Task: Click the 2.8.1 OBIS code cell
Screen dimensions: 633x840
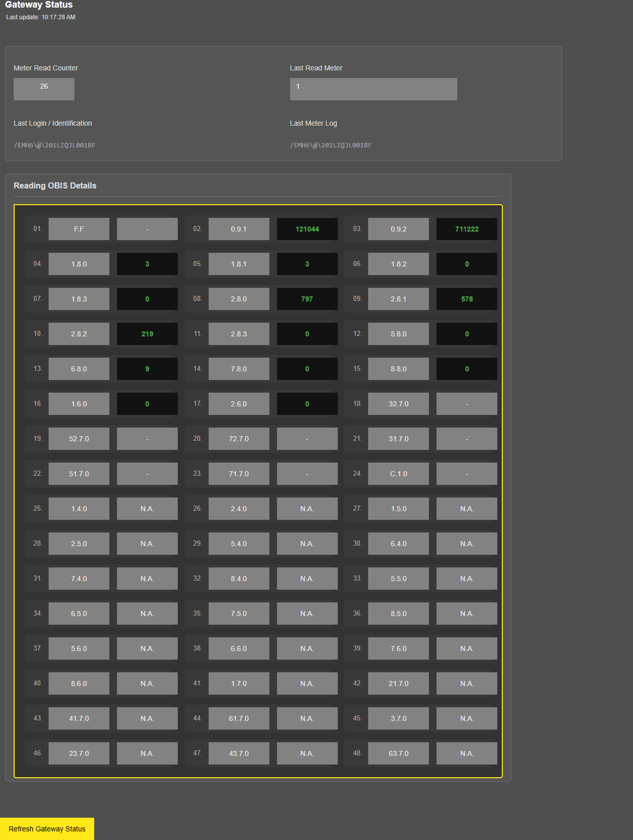Action: coord(399,299)
